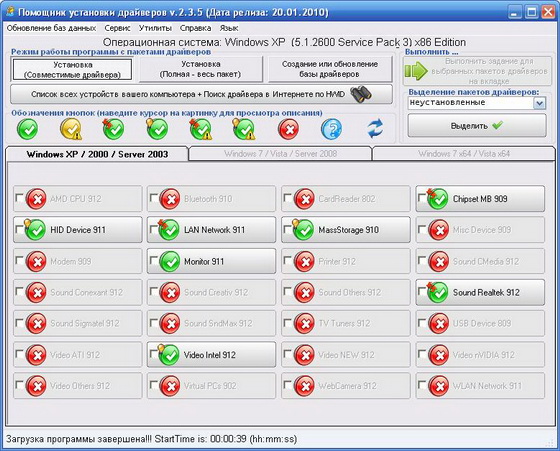Click the Sound Others 912 driver button
Image resolution: width=560 pixels, height=451 pixels.
(x=346, y=292)
